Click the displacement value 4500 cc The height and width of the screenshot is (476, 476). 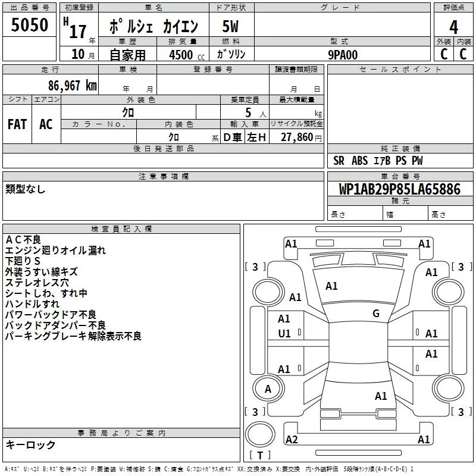pyautogui.click(x=187, y=55)
